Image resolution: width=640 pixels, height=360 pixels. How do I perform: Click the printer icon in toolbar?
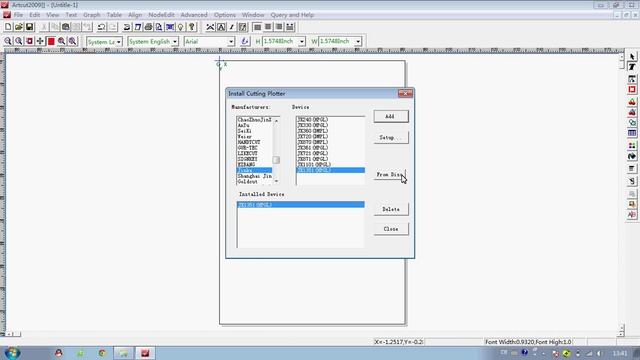click(149, 27)
